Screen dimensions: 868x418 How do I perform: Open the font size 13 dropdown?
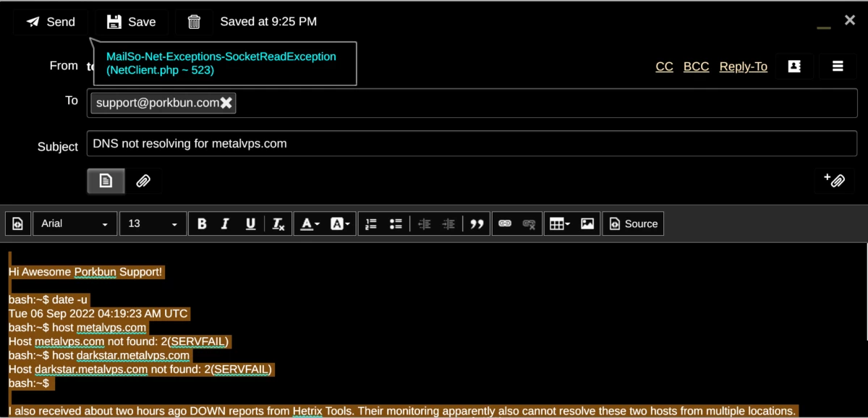[153, 224]
